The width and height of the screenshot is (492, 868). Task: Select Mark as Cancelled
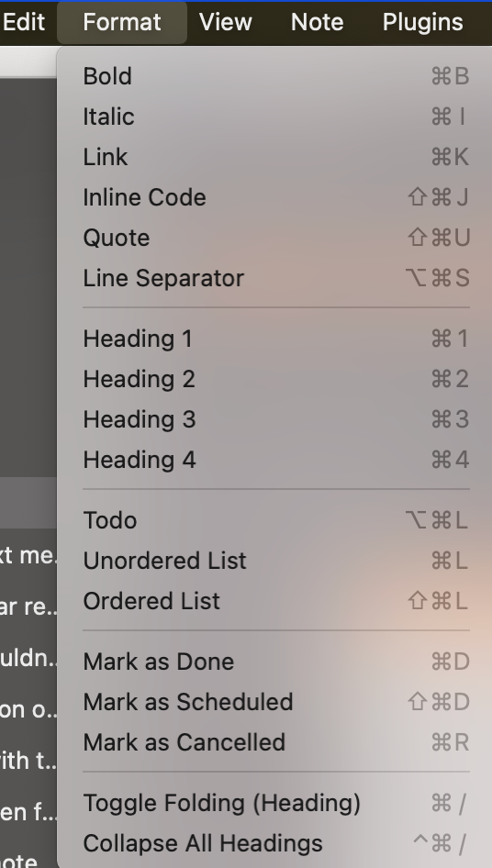(276, 741)
